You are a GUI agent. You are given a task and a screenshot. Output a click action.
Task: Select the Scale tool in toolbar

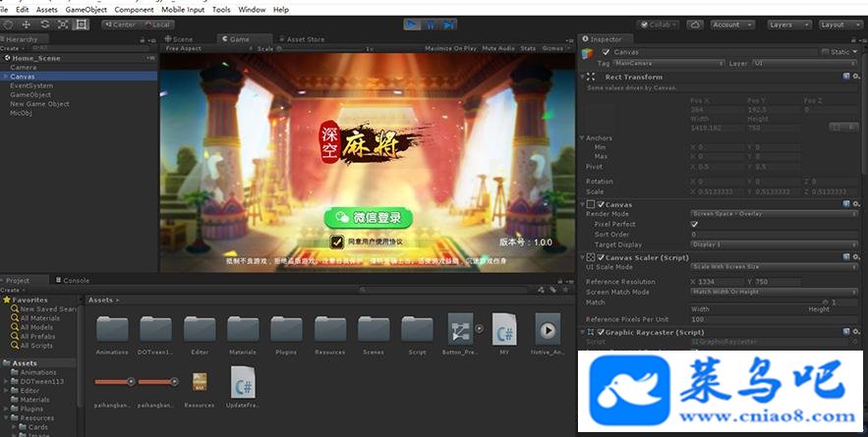click(63, 25)
